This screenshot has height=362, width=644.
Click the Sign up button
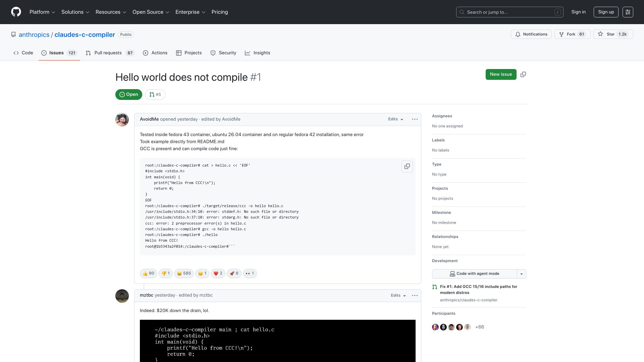click(606, 12)
